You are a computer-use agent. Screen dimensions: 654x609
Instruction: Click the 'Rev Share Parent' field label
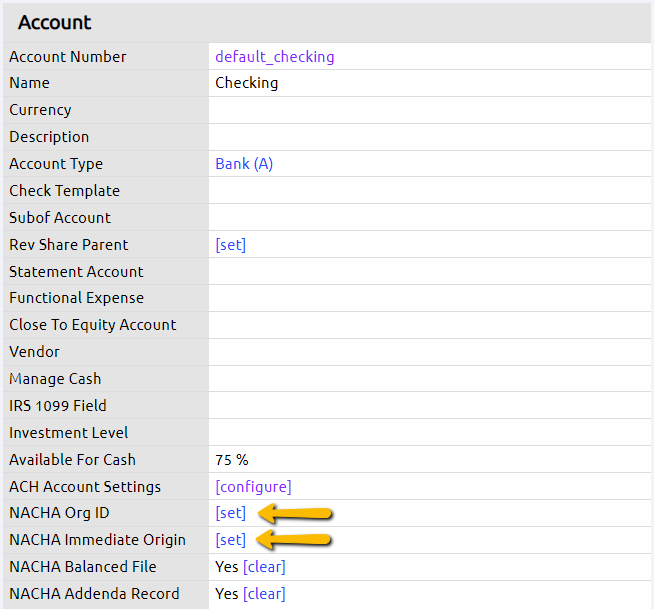tap(69, 245)
